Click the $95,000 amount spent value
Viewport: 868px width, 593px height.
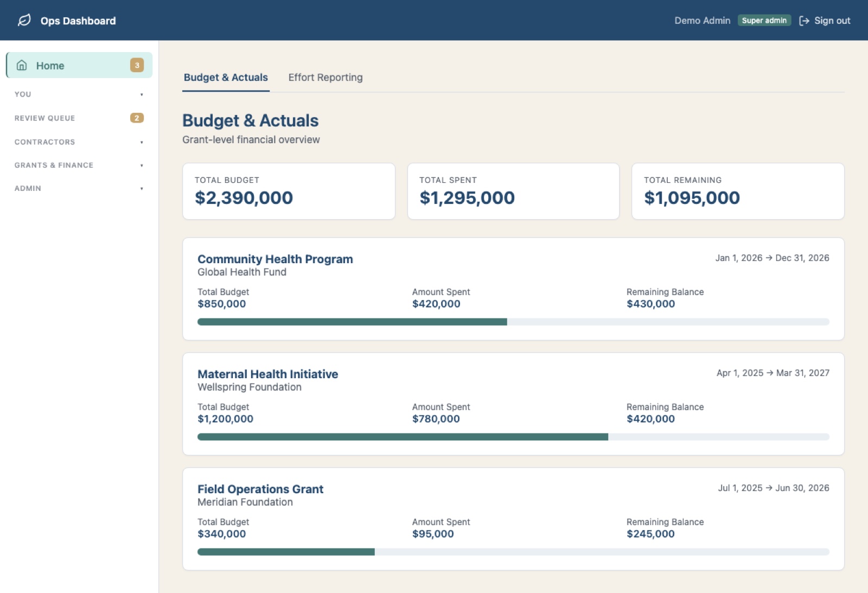click(x=433, y=534)
